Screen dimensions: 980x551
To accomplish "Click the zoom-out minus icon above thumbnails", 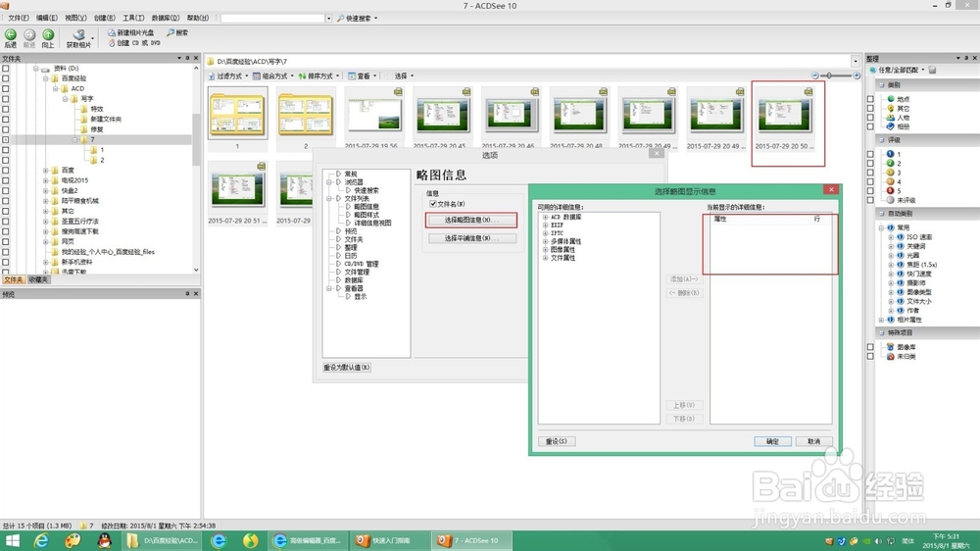I will (x=815, y=75).
